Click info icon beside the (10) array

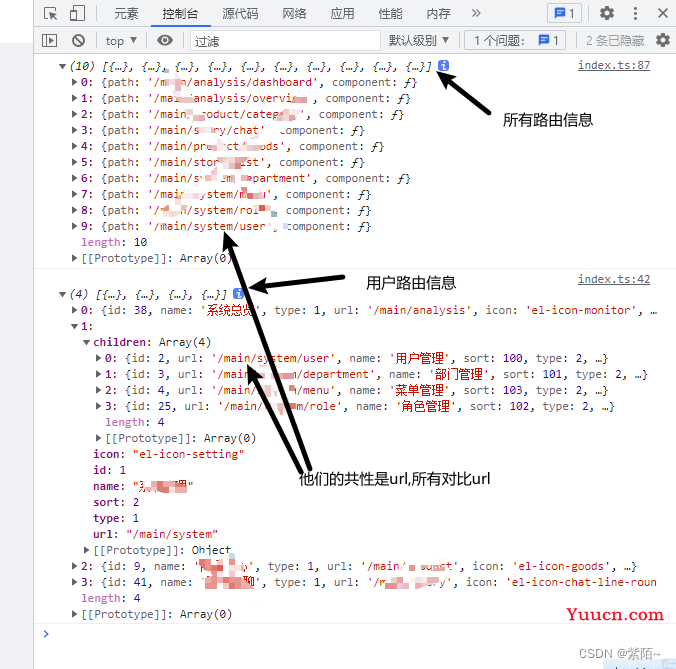(x=443, y=66)
